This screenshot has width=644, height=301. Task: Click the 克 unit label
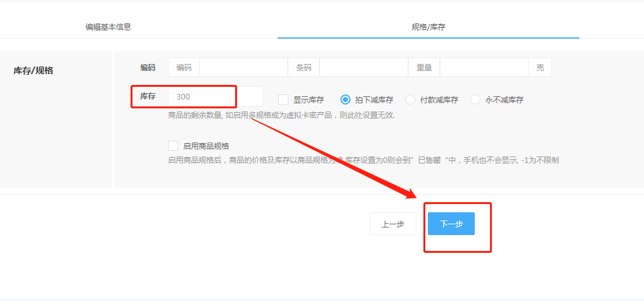(x=540, y=67)
